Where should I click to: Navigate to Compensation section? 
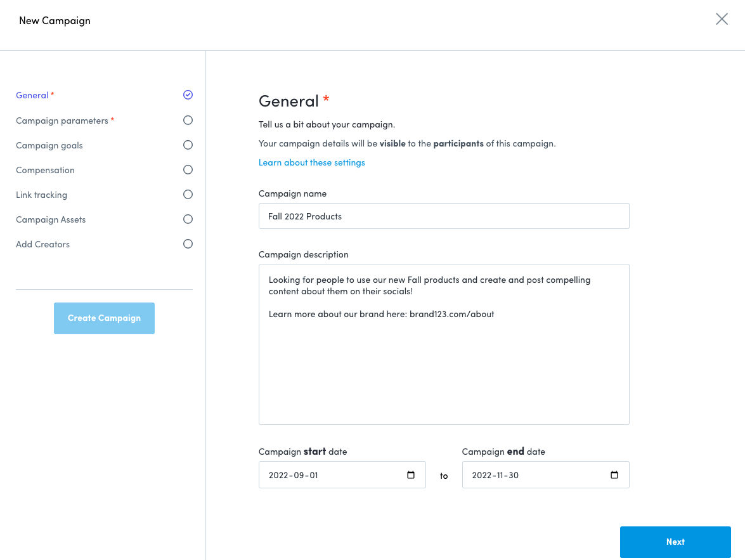[45, 170]
